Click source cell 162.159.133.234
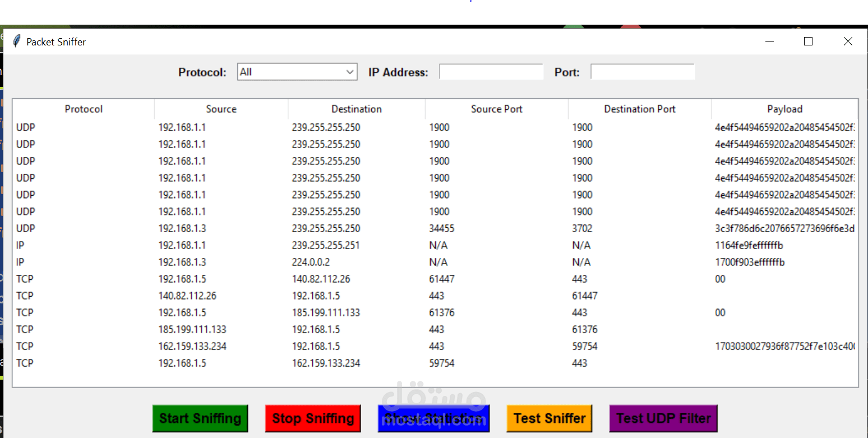The width and height of the screenshot is (868, 438). pyautogui.click(x=192, y=346)
